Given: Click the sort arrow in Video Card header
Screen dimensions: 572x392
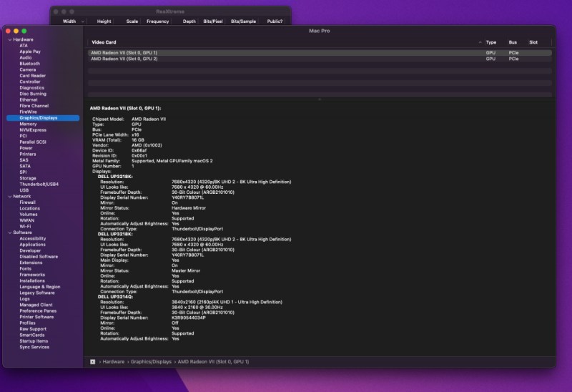Looking at the screenshot, I should point(480,43).
